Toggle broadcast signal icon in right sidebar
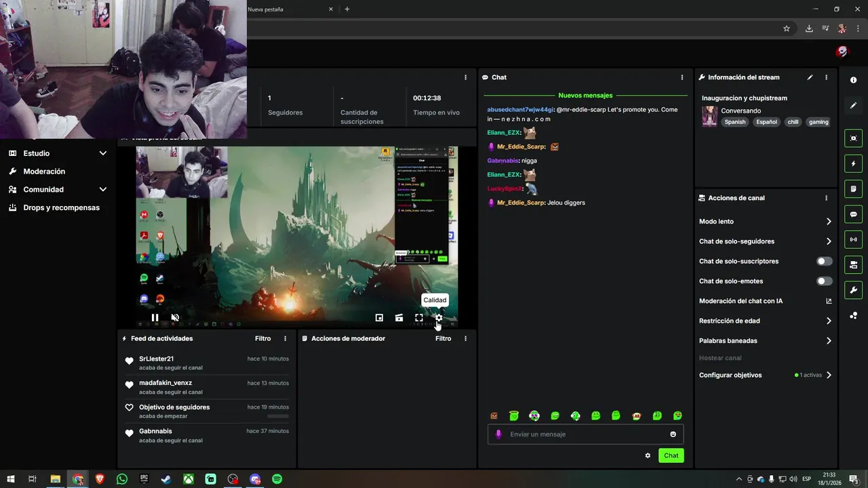The height and width of the screenshot is (488, 868). point(853,239)
